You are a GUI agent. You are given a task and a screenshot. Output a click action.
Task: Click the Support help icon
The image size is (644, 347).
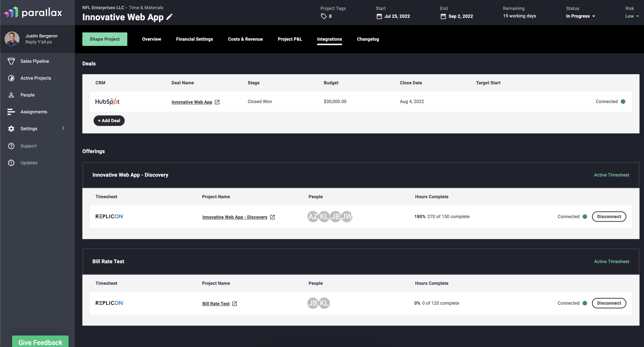pyautogui.click(x=11, y=146)
